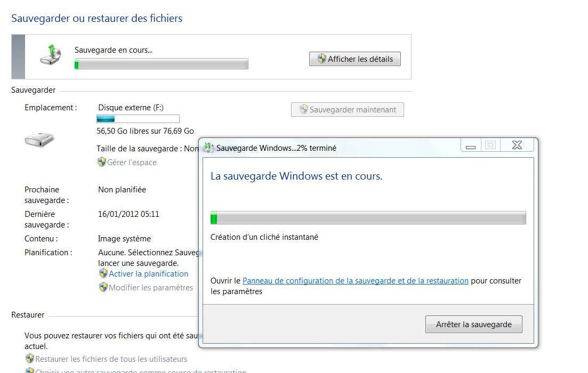Click the label Sauvegarde en cours...

click(113, 50)
